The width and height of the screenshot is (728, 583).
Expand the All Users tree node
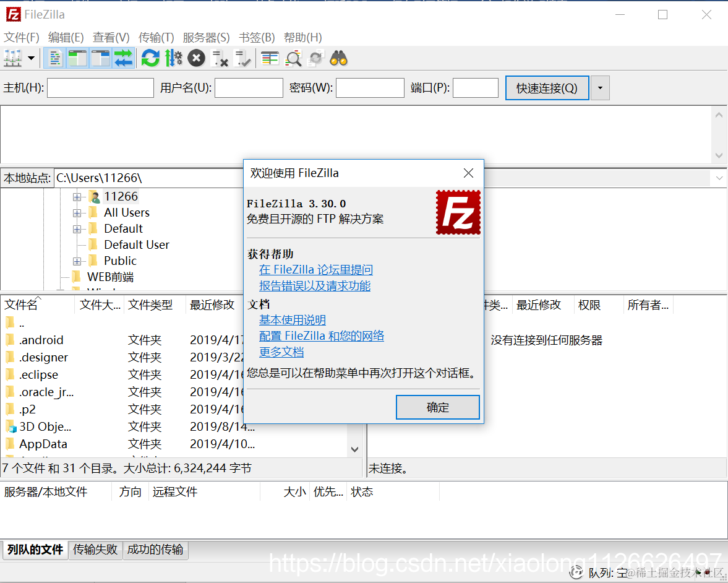pyautogui.click(x=77, y=214)
